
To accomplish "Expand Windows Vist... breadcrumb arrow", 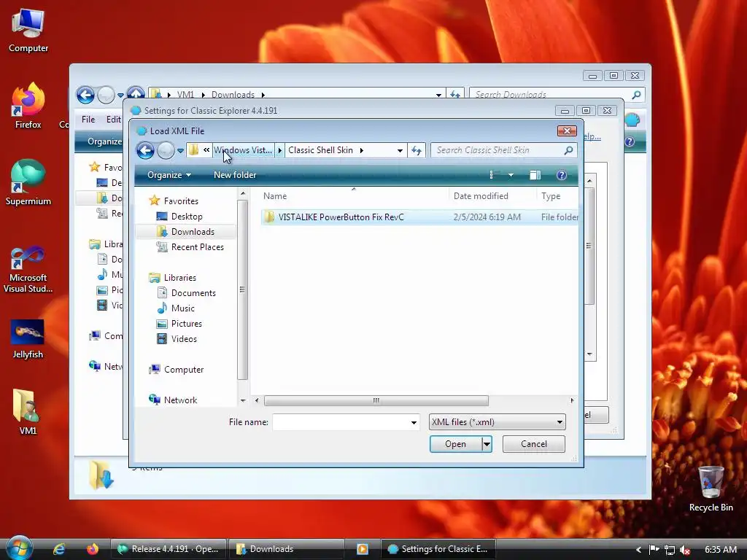I will [279, 150].
